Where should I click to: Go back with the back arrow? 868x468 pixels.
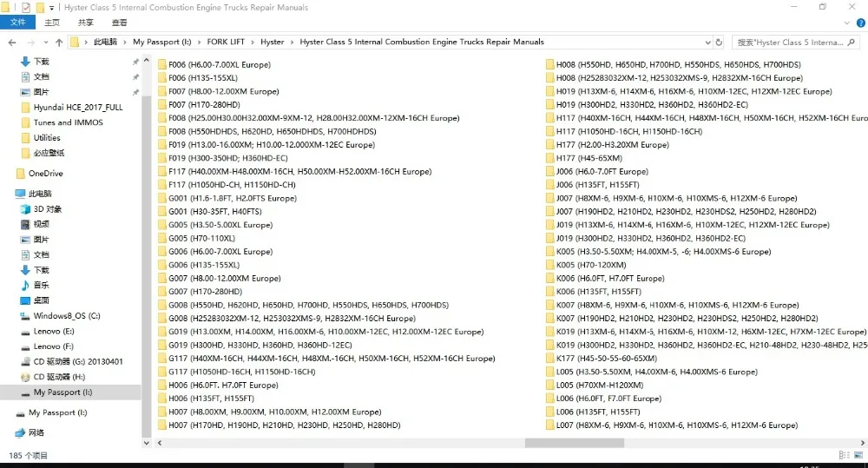click(x=12, y=42)
